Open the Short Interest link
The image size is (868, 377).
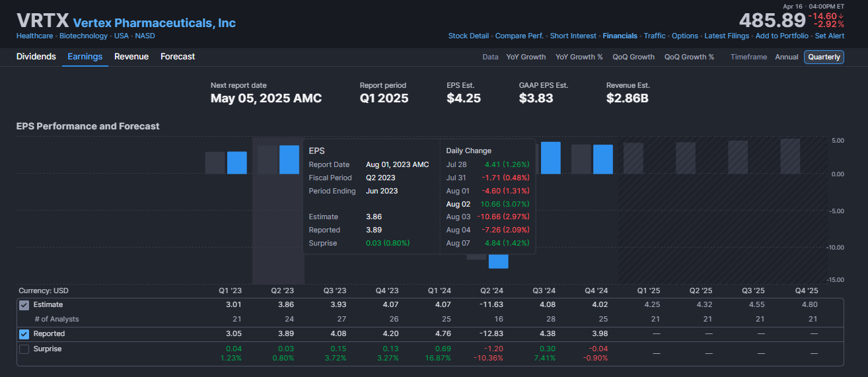point(573,36)
